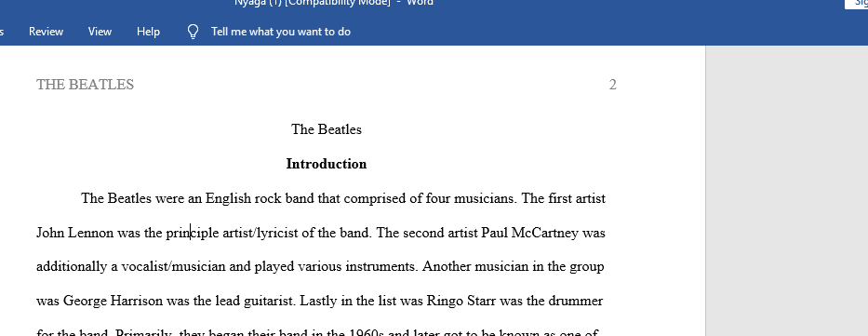Click the word 'vocalist/musician' in the text
This screenshot has width=868, height=336.
pos(173,267)
